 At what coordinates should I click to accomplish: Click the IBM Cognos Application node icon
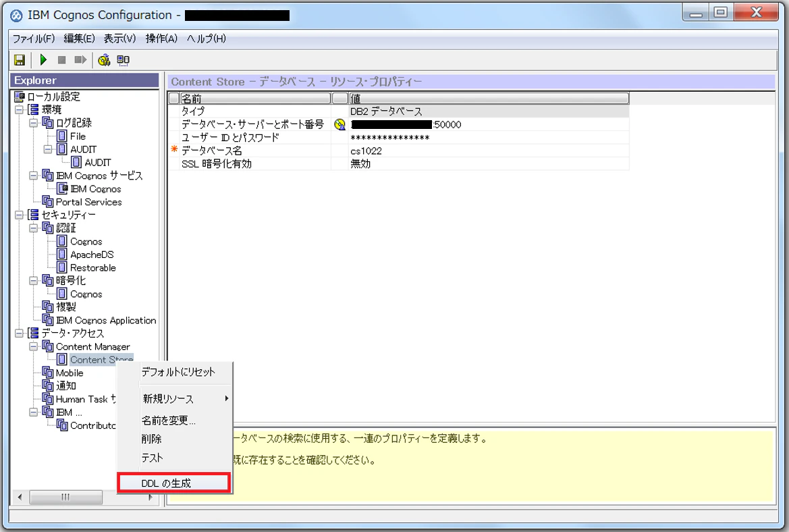[48, 320]
